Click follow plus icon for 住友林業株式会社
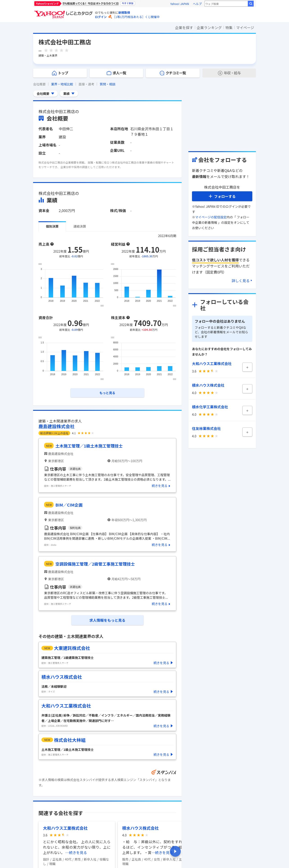The image size is (289, 868). pyautogui.click(x=247, y=432)
